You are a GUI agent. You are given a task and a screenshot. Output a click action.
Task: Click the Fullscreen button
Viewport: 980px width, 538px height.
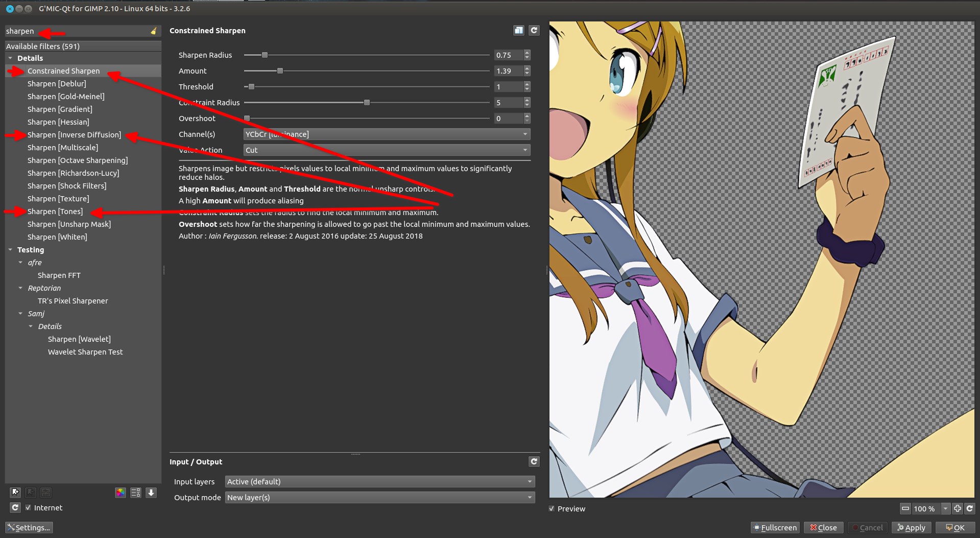(775, 528)
